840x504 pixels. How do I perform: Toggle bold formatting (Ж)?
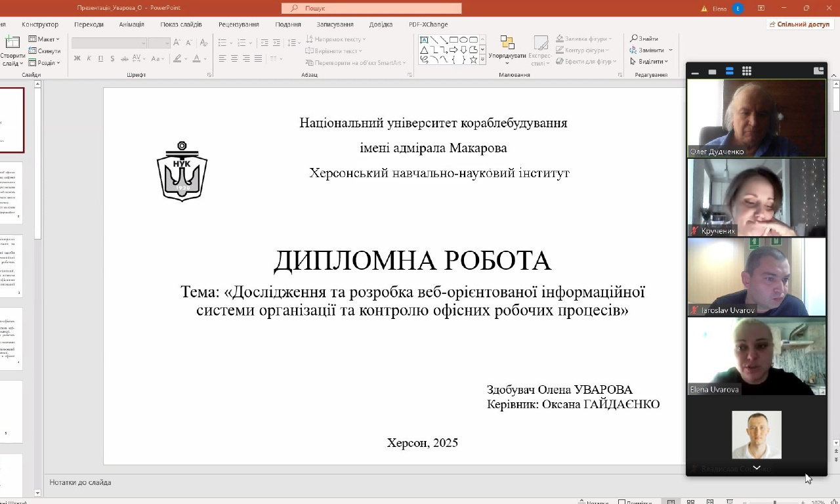click(77, 58)
